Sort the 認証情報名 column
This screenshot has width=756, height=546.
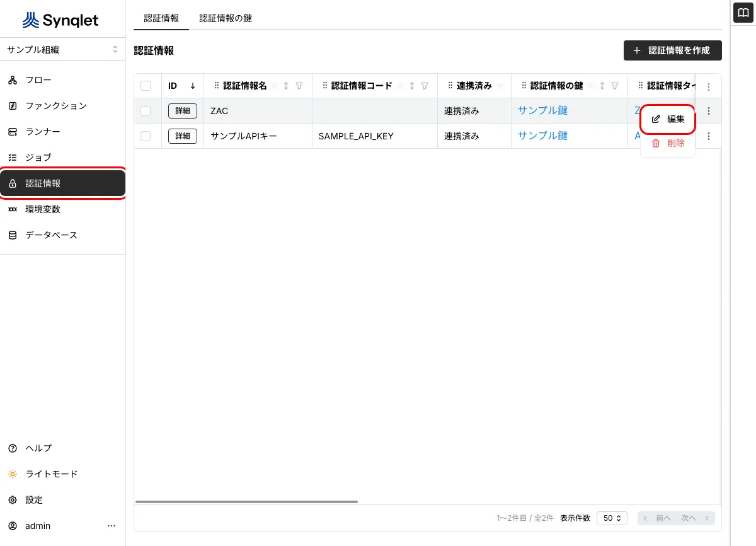click(x=286, y=86)
